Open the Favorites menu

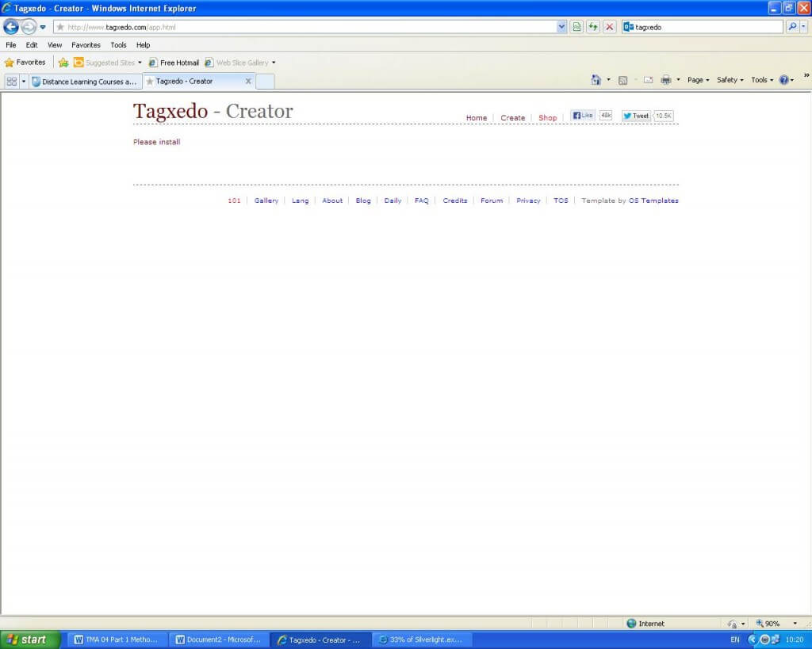click(x=86, y=45)
